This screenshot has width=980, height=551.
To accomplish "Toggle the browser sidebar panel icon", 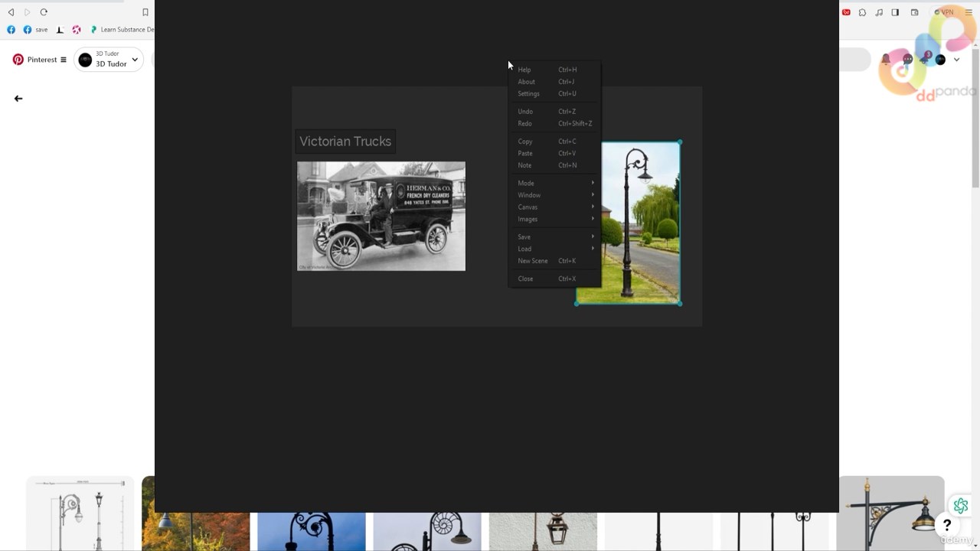I will point(895,12).
